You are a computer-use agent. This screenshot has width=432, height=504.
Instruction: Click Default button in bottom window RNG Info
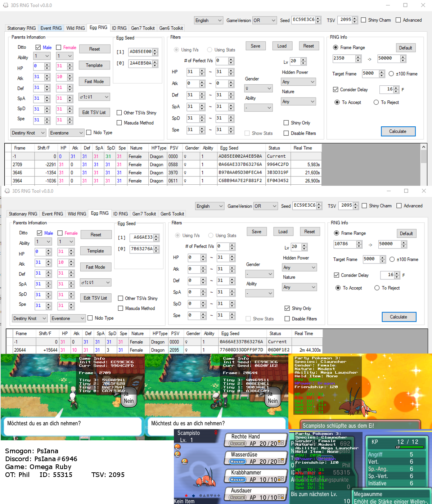coord(406,234)
